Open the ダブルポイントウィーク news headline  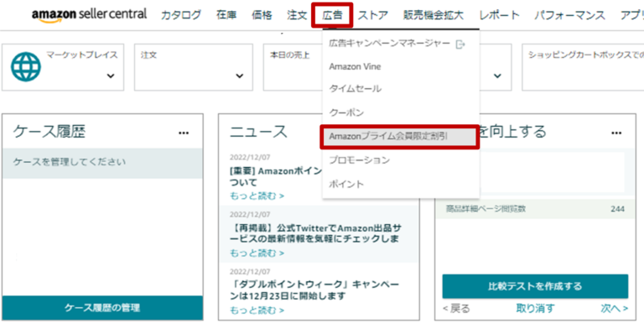point(314,290)
